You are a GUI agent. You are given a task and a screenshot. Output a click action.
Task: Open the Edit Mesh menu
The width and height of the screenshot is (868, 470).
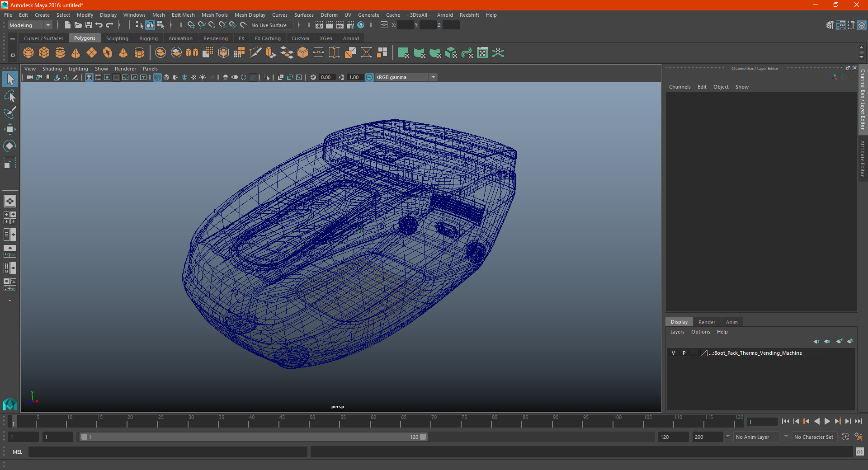(x=183, y=15)
